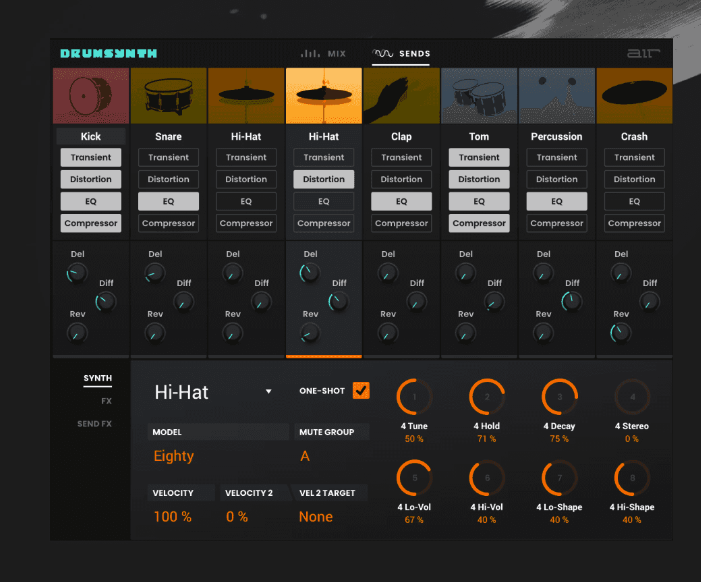Image resolution: width=701 pixels, height=582 pixels.
Task: Click the Kick channel name label
Action: (x=91, y=136)
